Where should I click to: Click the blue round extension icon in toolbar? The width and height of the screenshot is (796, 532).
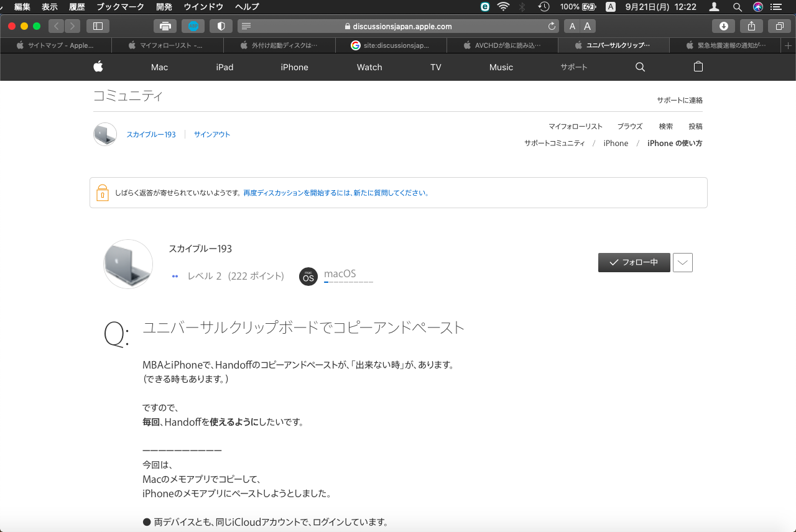(193, 26)
